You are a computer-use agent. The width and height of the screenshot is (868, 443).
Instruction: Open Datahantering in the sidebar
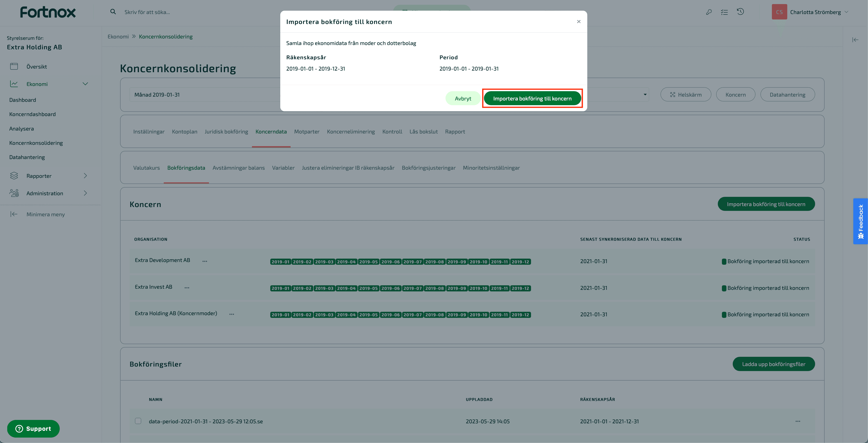tap(27, 157)
